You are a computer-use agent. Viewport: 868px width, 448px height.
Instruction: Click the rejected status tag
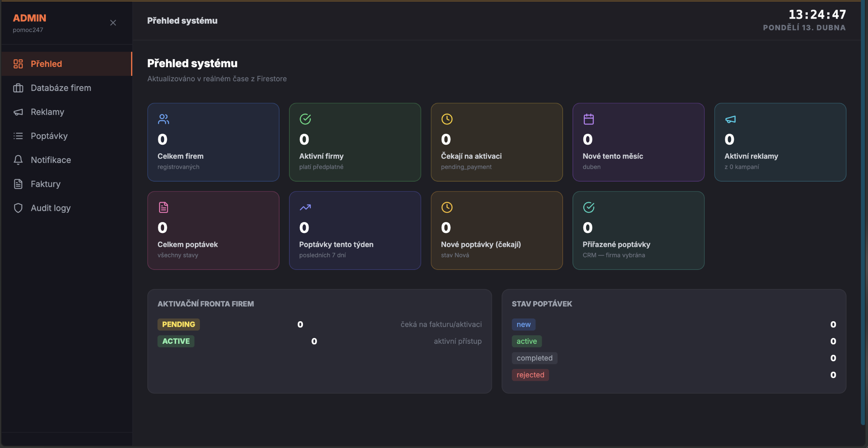click(x=530, y=375)
